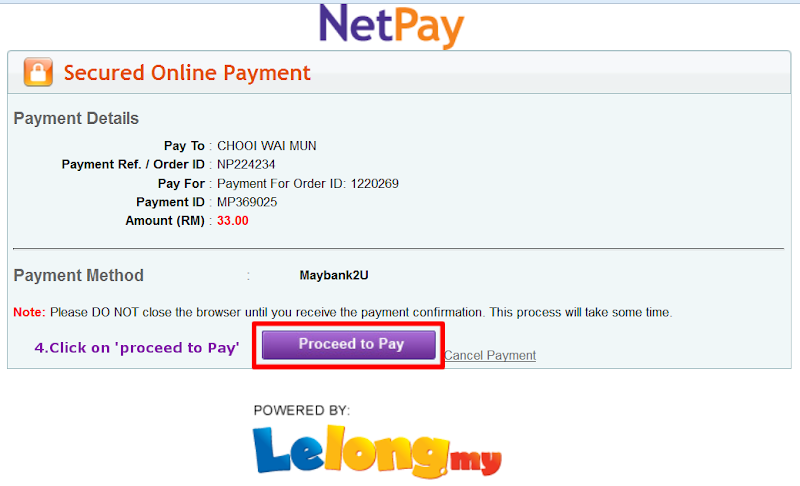Select the payee name CHOOI WAI MUN
800x486 pixels.
pos(267,146)
